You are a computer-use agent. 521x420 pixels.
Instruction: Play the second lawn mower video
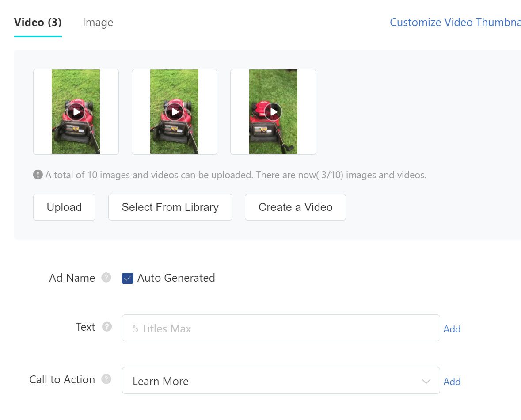pos(174,111)
